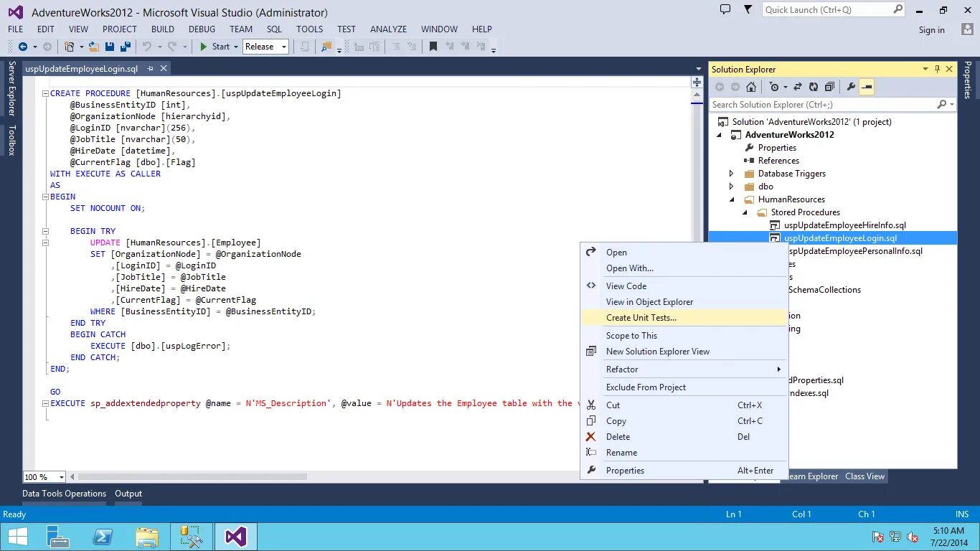Click Sync with Active Document icon
The height and width of the screenshot is (551, 980).
(x=798, y=87)
